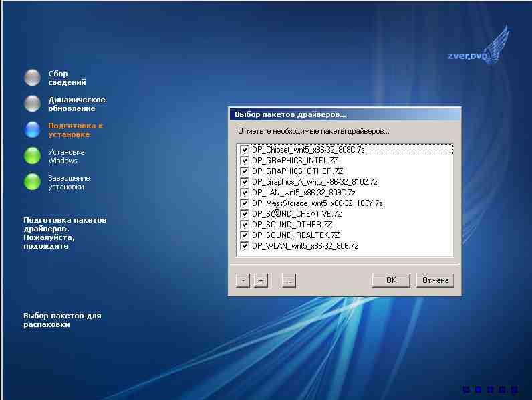Click the green orb for Установка Windows
Screen dimensions: 532x400
(x=32, y=156)
